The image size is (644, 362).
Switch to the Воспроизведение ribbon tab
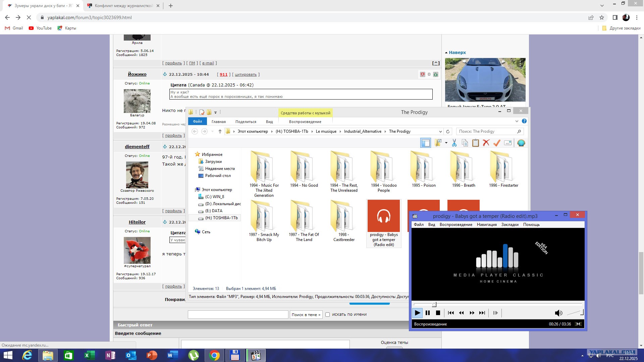(305, 122)
